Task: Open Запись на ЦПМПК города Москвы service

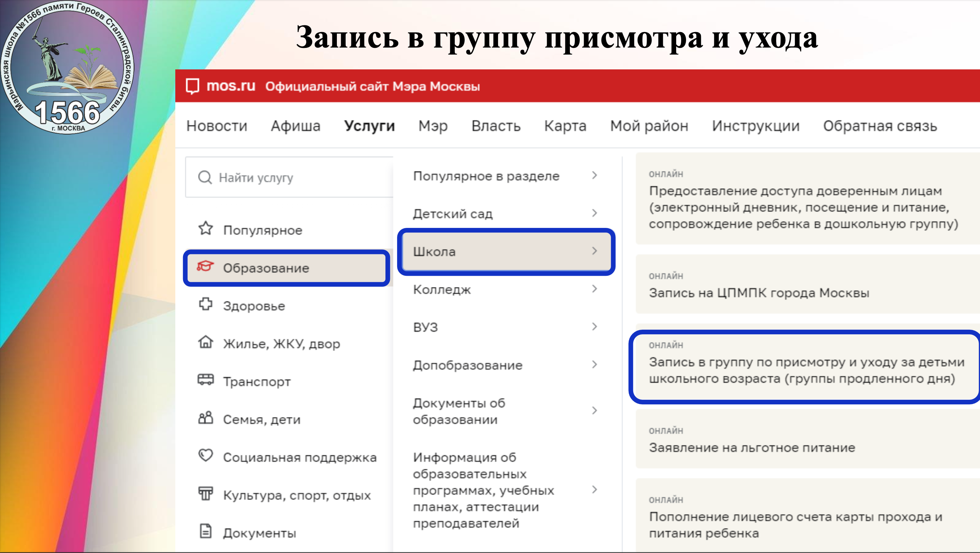Action: pyautogui.click(x=808, y=284)
